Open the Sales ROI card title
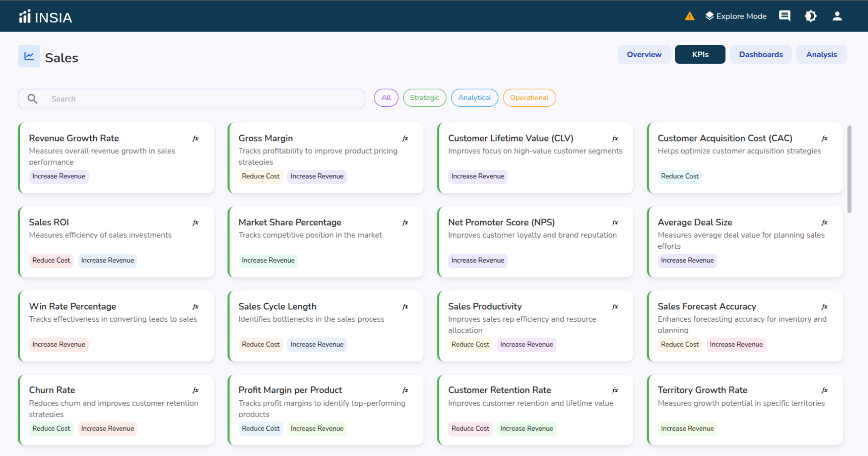The height and width of the screenshot is (456, 868). (49, 222)
